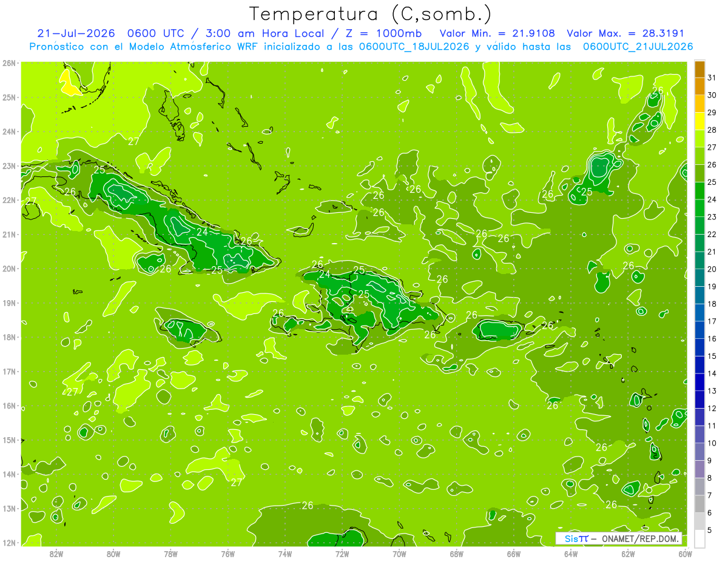This screenshot has width=728, height=562.
Task: Click the '21N' latitude axis label
Action: pyautogui.click(x=9, y=235)
